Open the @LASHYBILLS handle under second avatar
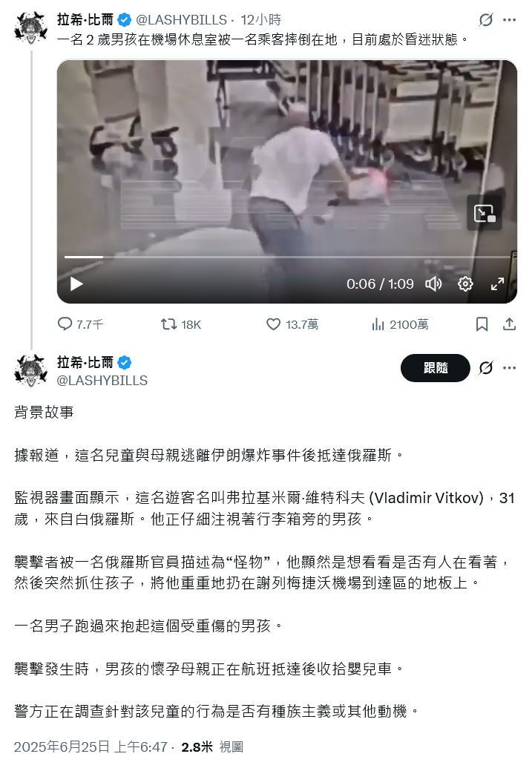Screen dimensions: 532x771 point(102,381)
